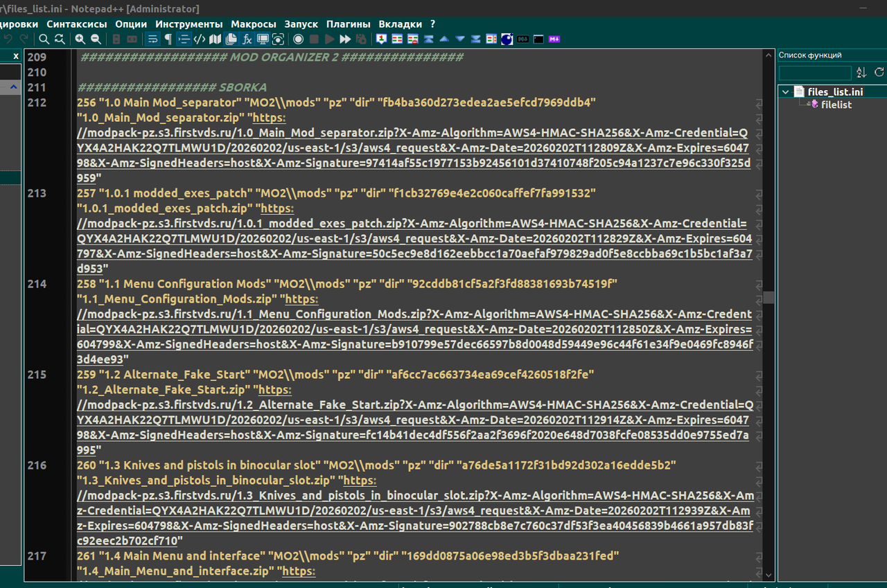Click the Zoom In icon

pos(80,39)
